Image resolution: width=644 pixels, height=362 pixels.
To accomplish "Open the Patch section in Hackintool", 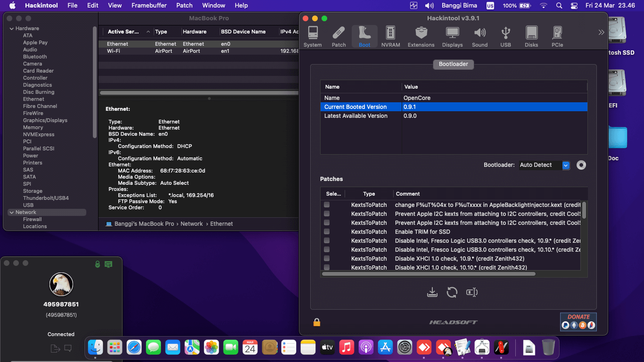I will 339,37.
